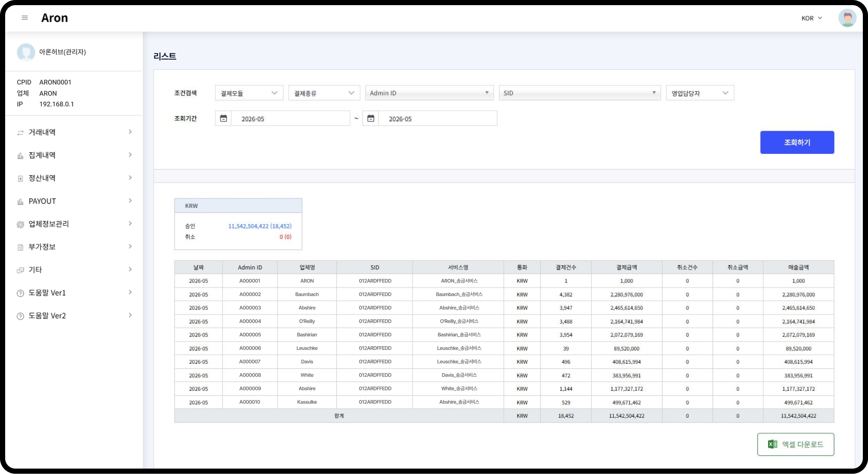Screen dimensions: 868x474
Task: Click the 엑셀 다운로드 button
Action: 796,444
